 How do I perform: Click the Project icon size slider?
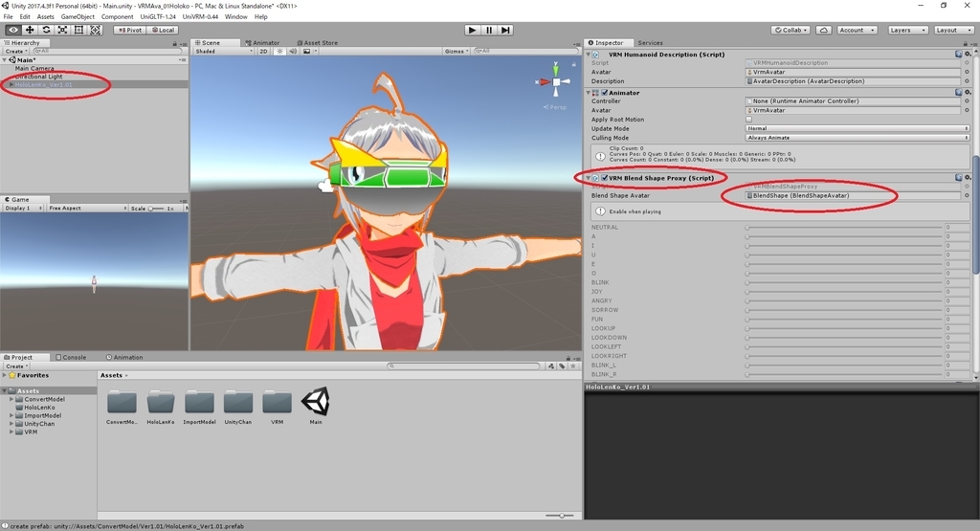click(561, 516)
